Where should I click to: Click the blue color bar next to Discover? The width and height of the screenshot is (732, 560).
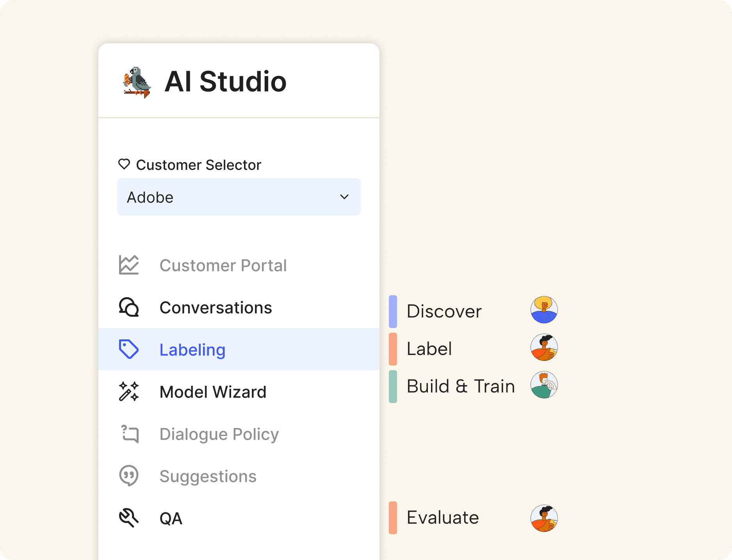(x=393, y=311)
